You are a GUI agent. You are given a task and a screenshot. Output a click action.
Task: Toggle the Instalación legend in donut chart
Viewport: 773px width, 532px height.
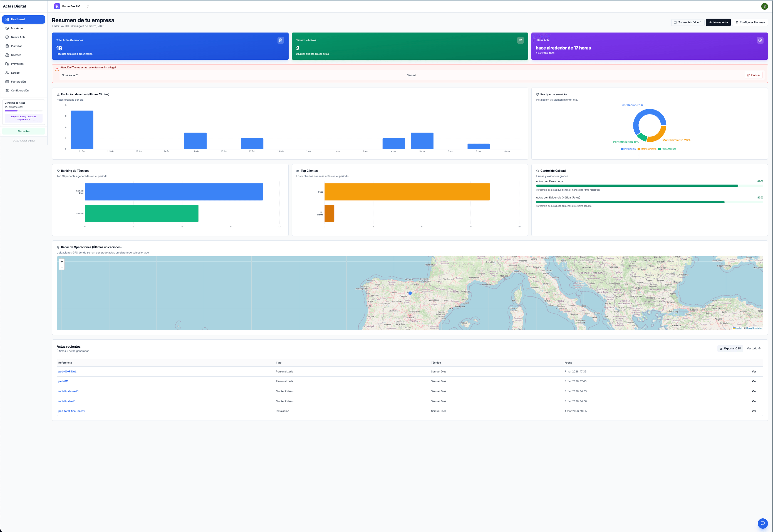pyautogui.click(x=628, y=149)
